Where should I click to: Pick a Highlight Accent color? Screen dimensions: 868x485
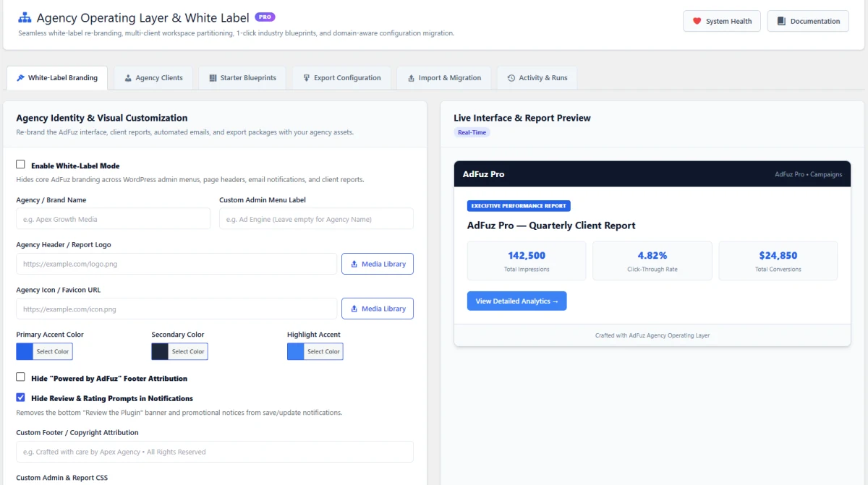[x=315, y=351]
